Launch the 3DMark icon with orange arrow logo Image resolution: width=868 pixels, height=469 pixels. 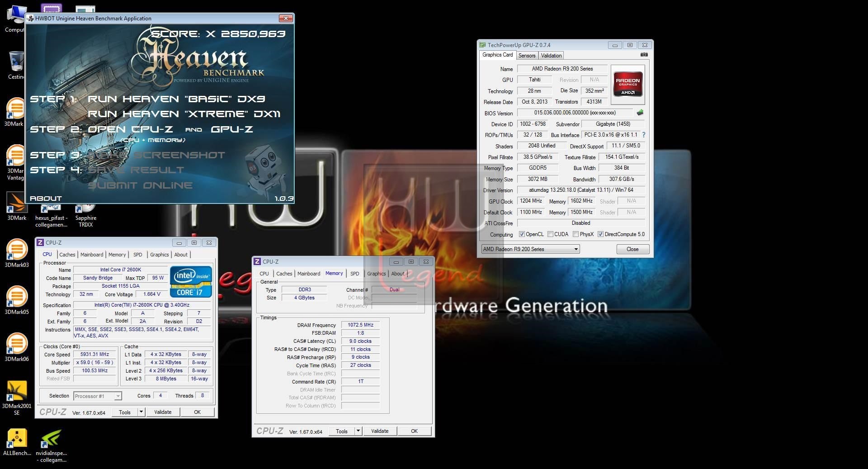click(x=16, y=207)
